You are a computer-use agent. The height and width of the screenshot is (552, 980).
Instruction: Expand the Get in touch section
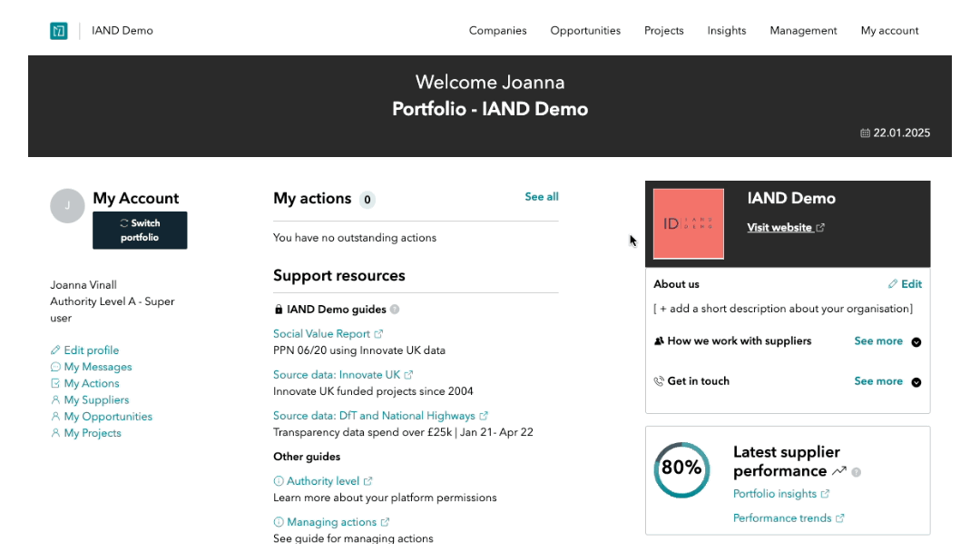(916, 382)
